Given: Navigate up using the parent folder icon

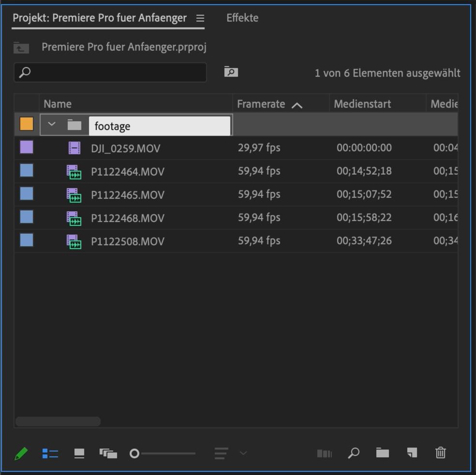Looking at the screenshot, I should pos(21,47).
